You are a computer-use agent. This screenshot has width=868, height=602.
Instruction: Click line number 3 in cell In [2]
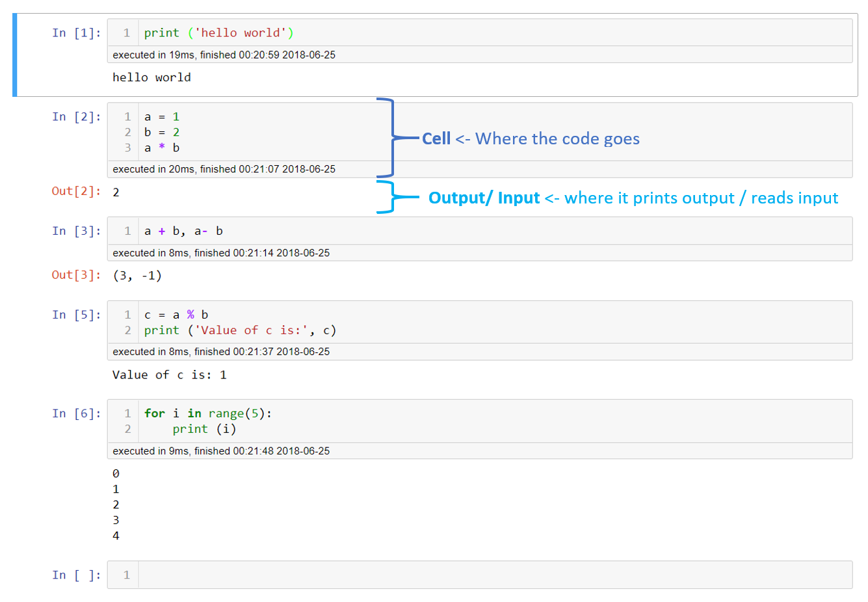click(127, 148)
